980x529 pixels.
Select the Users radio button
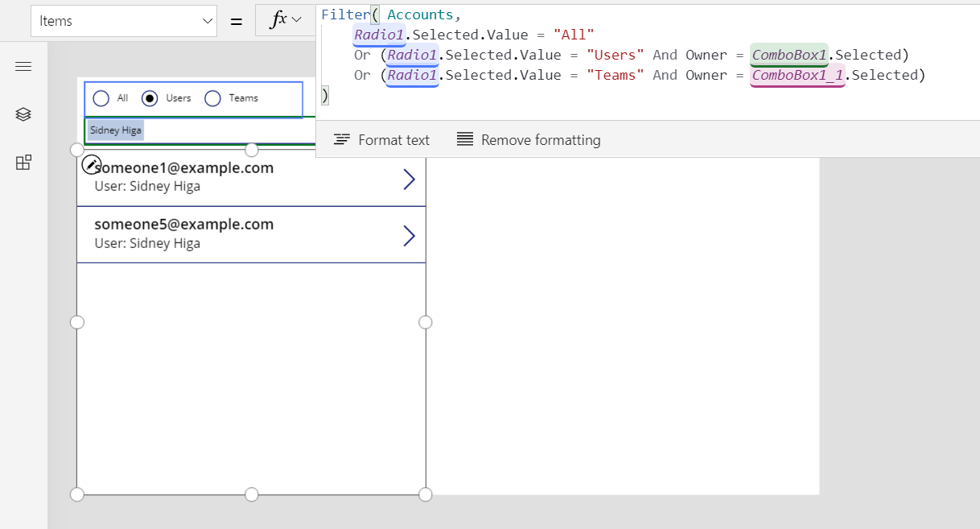click(x=150, y=98)
